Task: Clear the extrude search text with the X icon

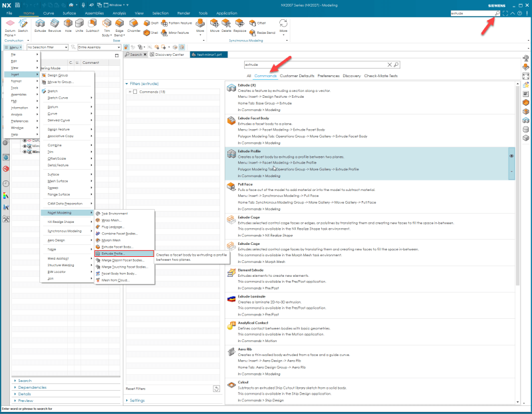Action: tap(390, 65)
